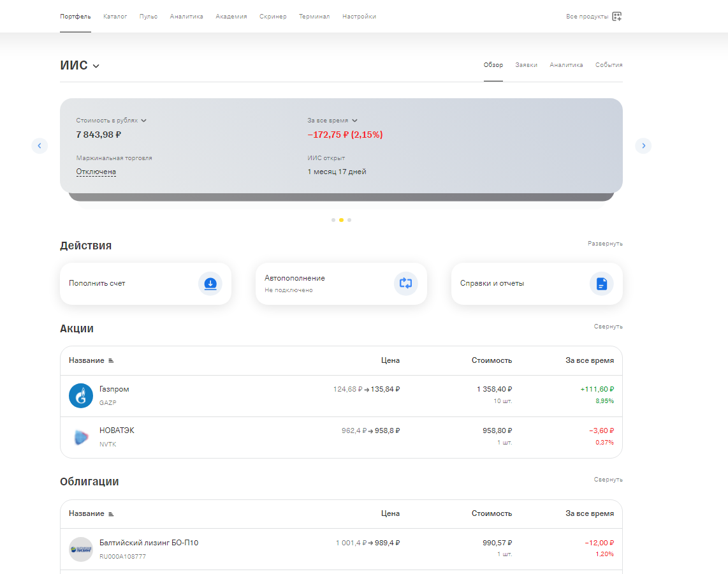This screenshot has height=574, width=728.
Task: Click the Справки и отчеты document icon
Action: [x=602, y=283]
